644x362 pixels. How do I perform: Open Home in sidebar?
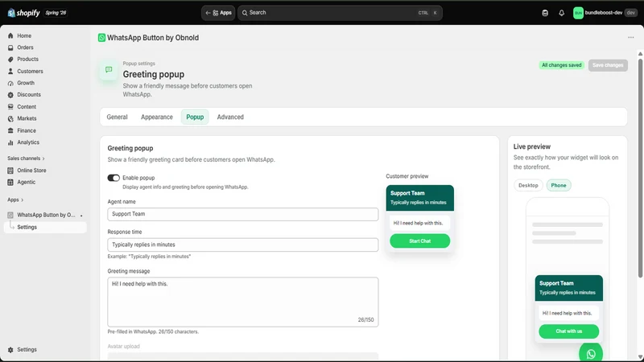click(x=24, y=35)
